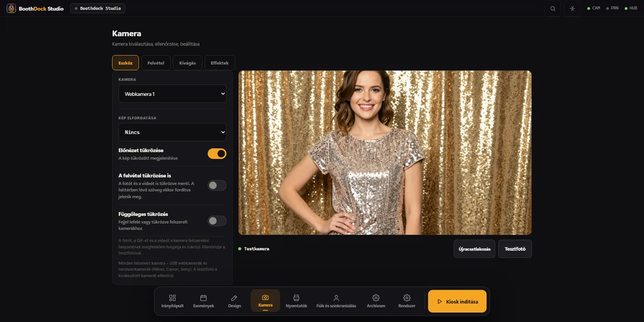644x322 pixels.
Task: Click the theme toggle sun icon
Action: (x=572, y=9)
